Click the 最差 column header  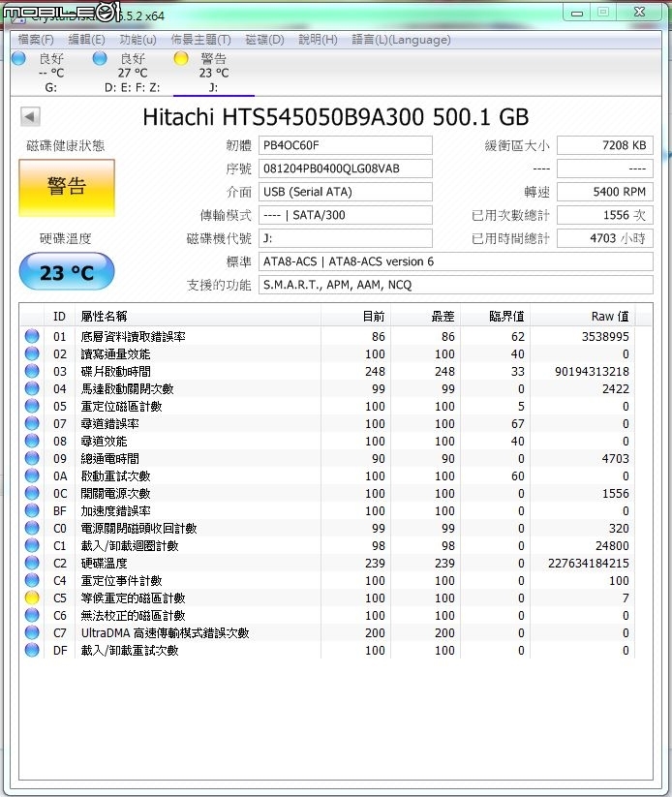click(x=425, y=316)
